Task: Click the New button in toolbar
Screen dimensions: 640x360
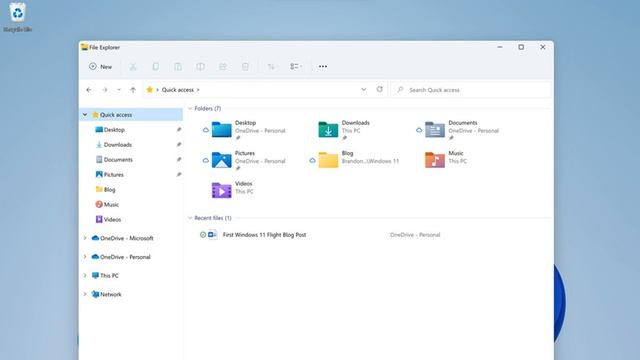Action: (100, 67)
